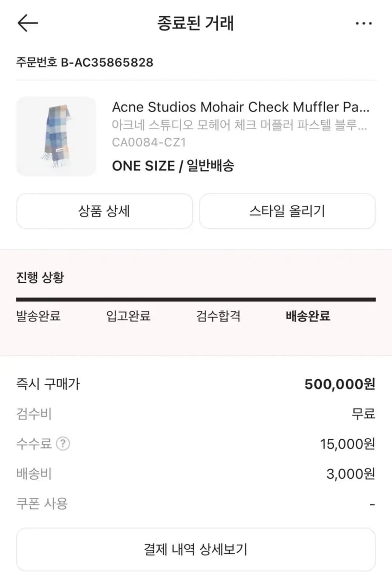Select the 배송완료 progress step
The image size is (392, 574).
tap(308, 316)
